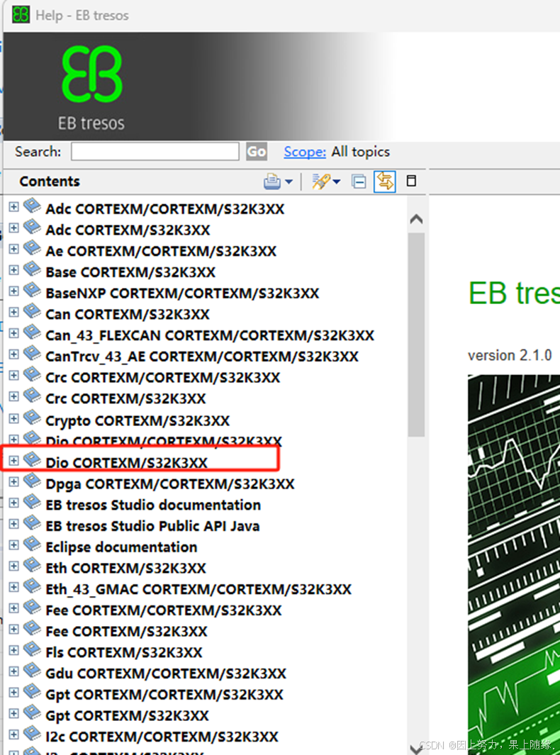The image size is (560, 755).
Task: Click 'version 2.1.0' text
Action: (510, 355)
